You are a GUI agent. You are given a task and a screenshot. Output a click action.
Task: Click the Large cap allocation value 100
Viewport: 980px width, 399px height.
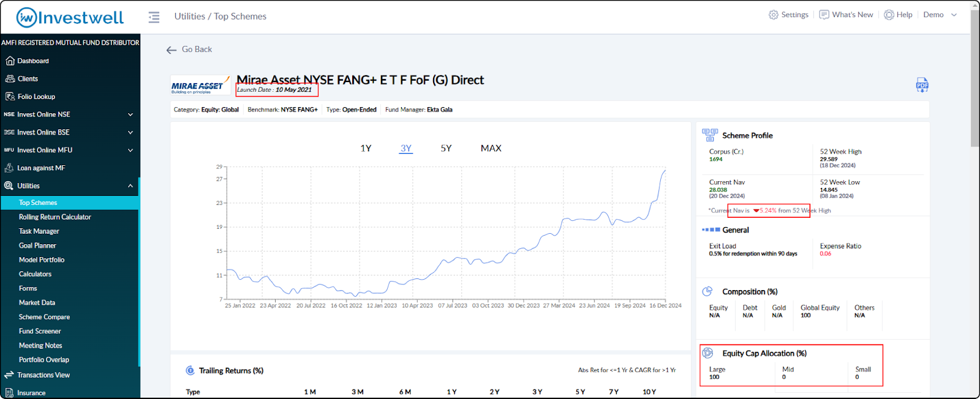click(714, 377)
